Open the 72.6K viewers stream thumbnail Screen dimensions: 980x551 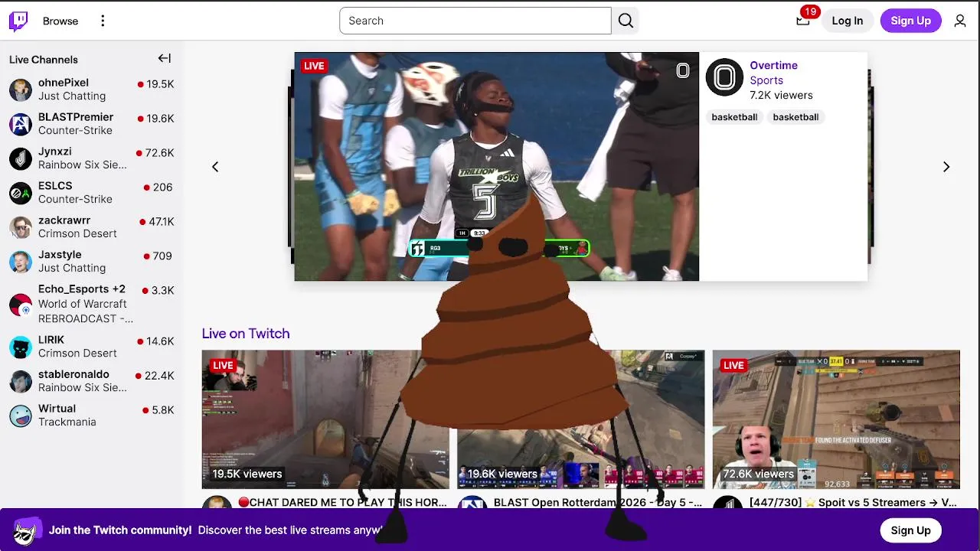pyautogui.click(x=836, y=419)
